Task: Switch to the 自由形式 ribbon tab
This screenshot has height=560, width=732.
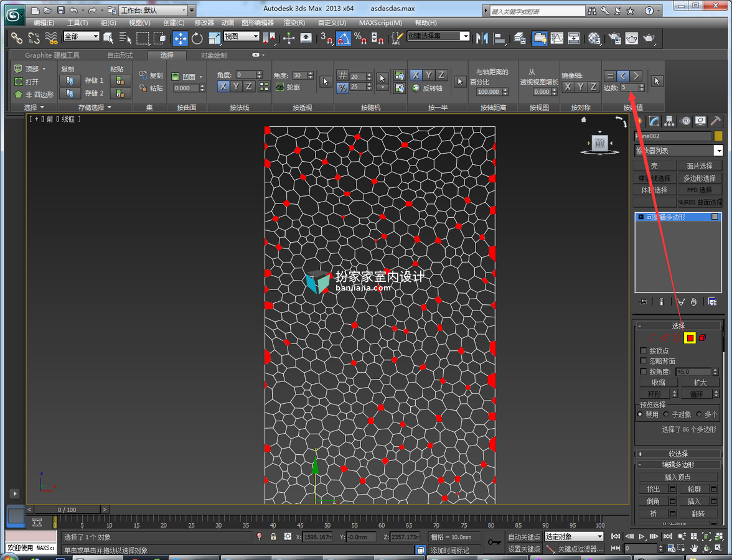Action: coord(120,55)
